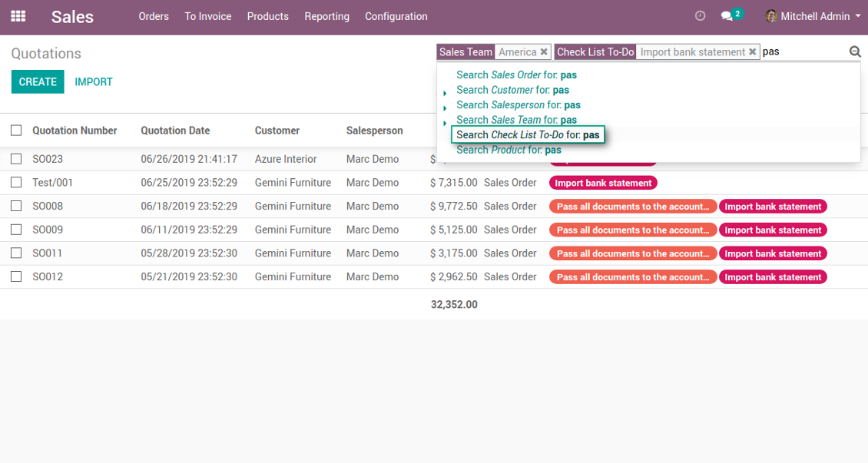Click Mitchell Admin avatar picture
The width and height of the screenshot is (868, 463).
pyautogui.click(x=771, y=16)
